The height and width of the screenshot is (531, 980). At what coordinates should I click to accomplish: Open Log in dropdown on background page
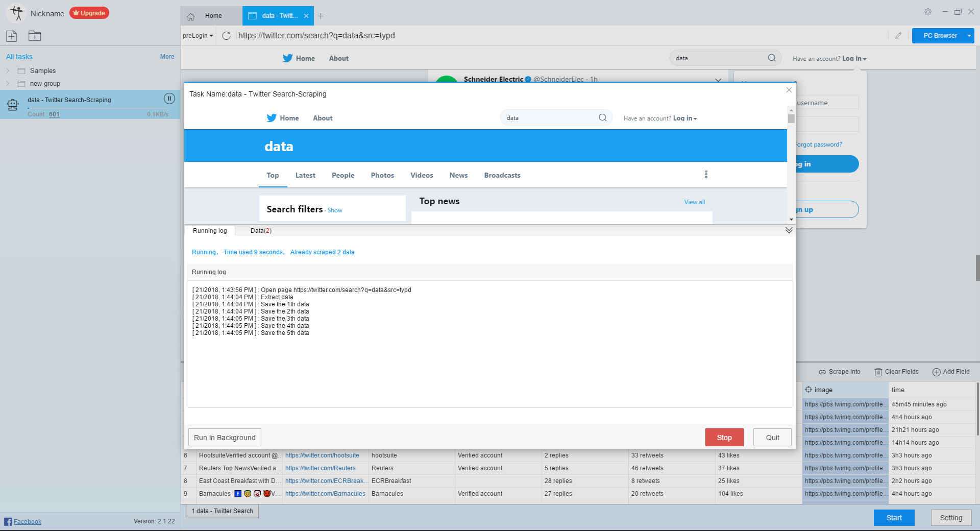click(854, 59)
